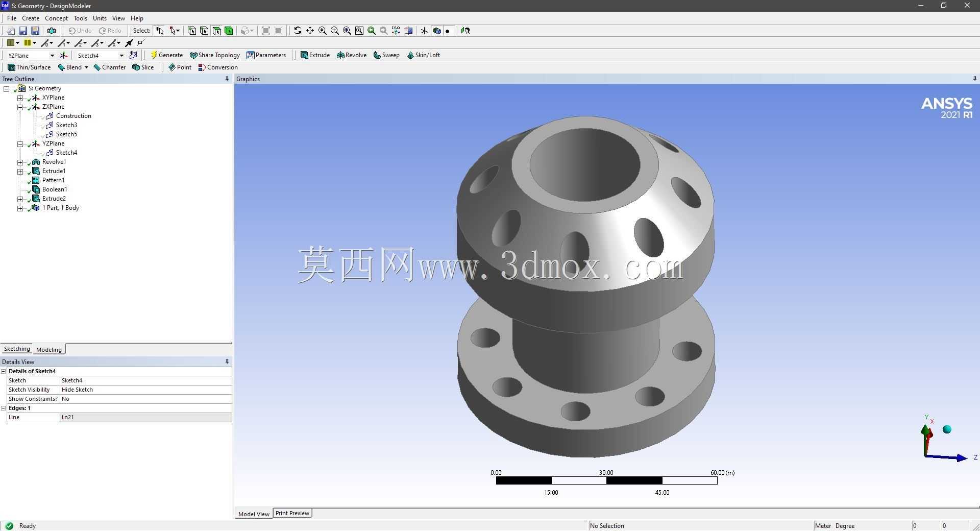Screen dimensions: 980x531
Task: Select Boolean1 in the tree outline
Action: click(x=55, y=189)
